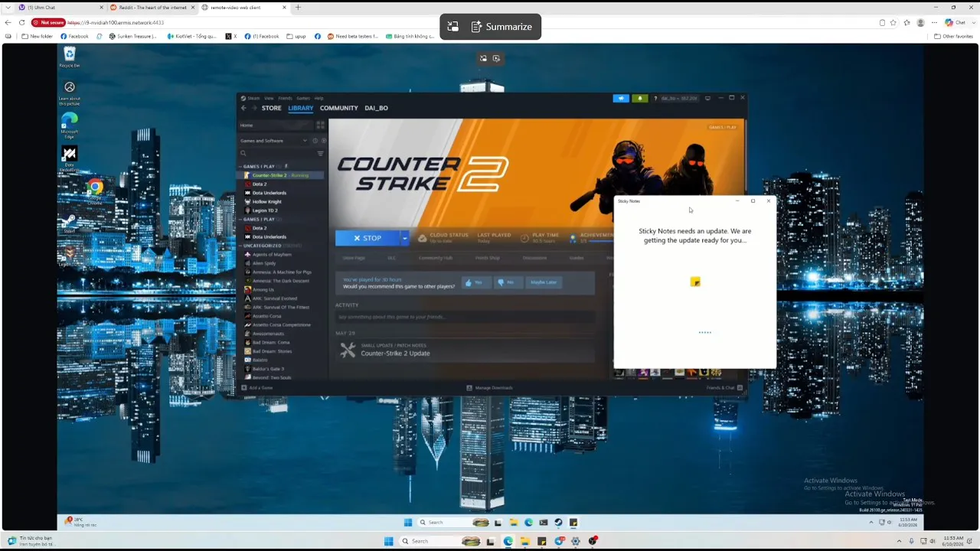Open the Recycle Bin desktop icon
980x551 pixels.
[70, 57]
